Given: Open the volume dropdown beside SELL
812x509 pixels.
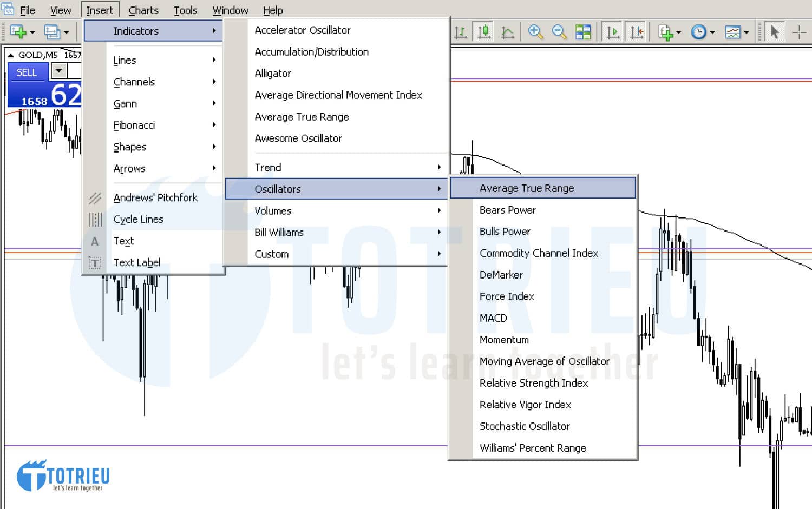Looking at the screenshot, I should pos(59,71).
